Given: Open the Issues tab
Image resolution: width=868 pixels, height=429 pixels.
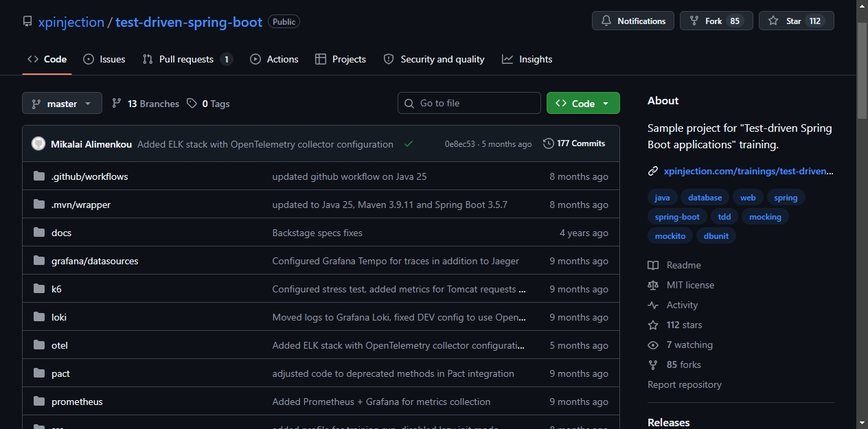Looking at the screenshot, I should (104, 60).
